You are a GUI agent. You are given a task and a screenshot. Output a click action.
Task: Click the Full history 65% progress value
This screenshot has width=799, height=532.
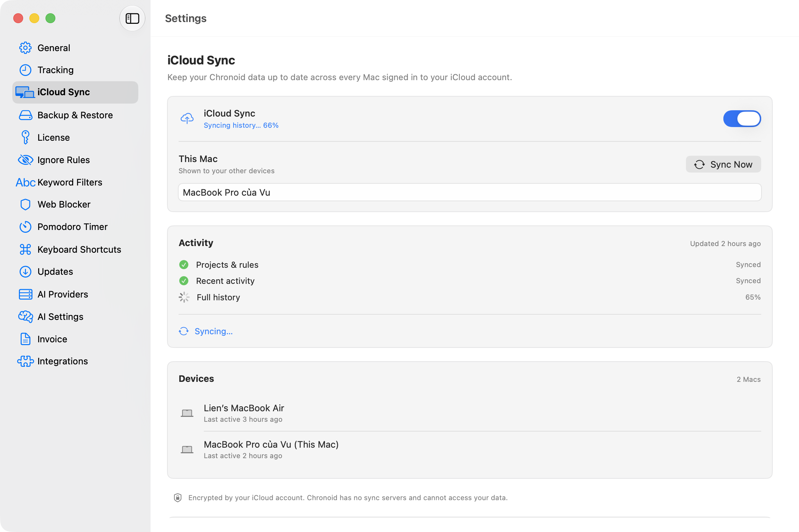pos(753,297)
